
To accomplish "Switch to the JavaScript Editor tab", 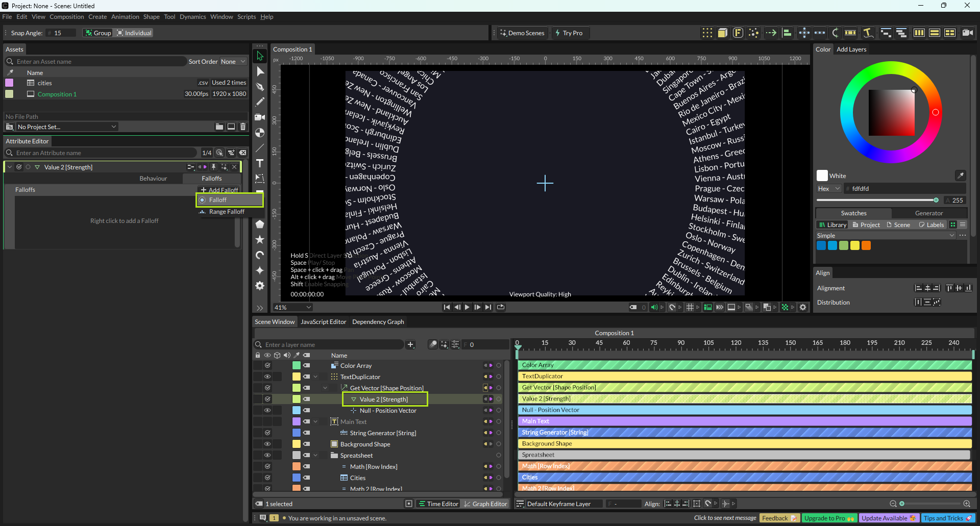I will click(323, 322).
